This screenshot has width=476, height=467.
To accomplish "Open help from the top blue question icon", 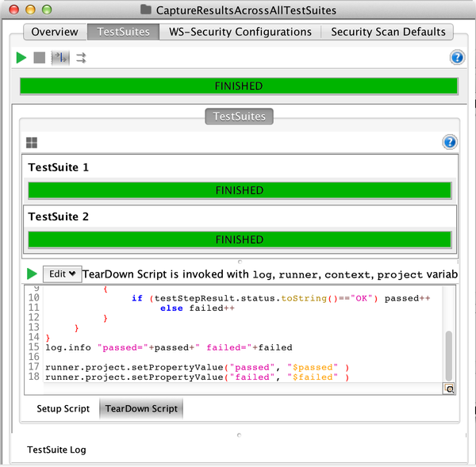I will coord(456,57).
